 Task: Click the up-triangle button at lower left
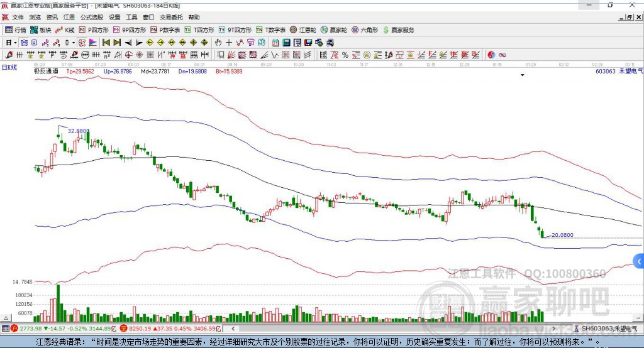(6, 318)
